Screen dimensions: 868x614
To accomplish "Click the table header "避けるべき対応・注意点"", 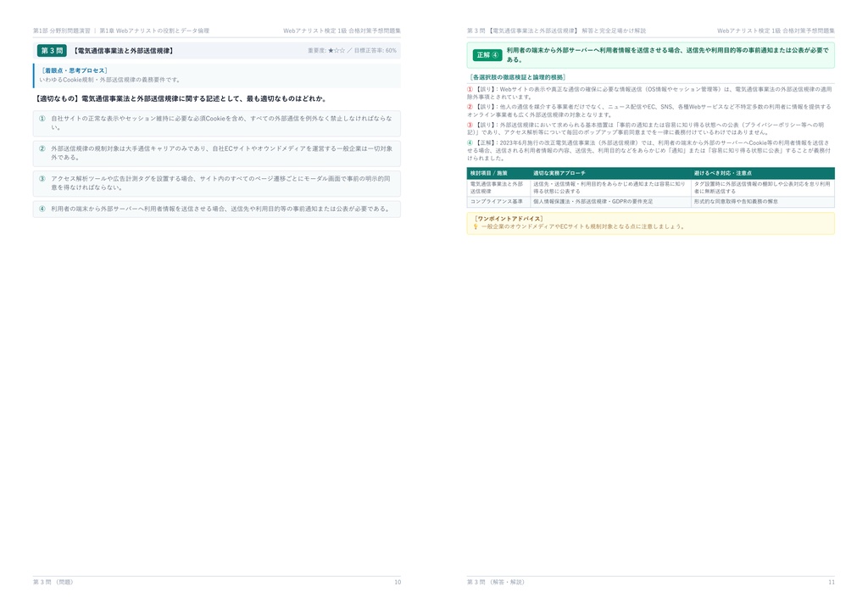I will 722,173.
